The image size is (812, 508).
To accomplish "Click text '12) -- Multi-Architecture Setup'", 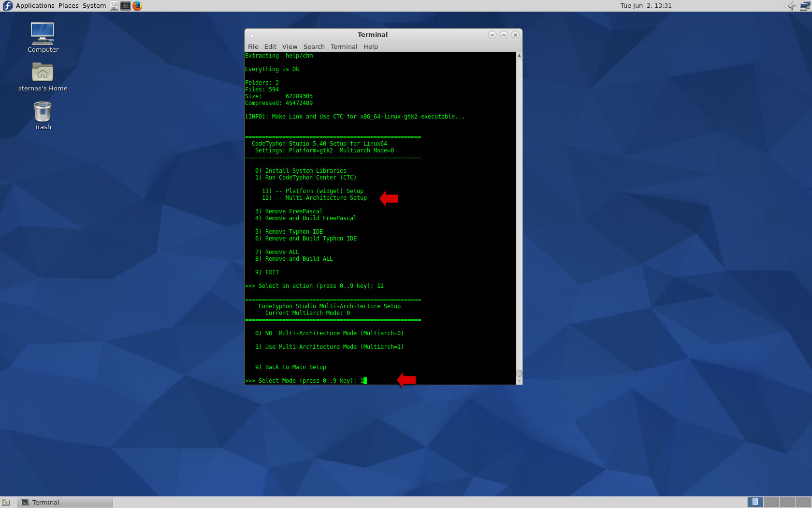I will (314, 198).
